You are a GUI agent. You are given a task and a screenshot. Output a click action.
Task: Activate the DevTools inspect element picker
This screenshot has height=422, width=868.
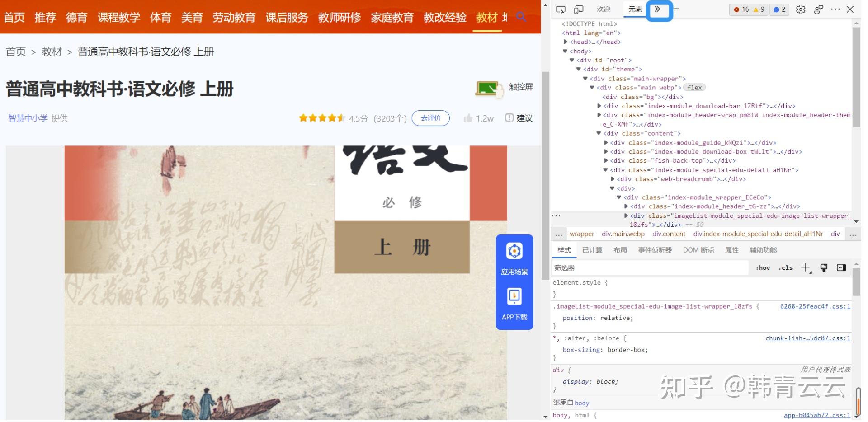click(x=561, y=9)
